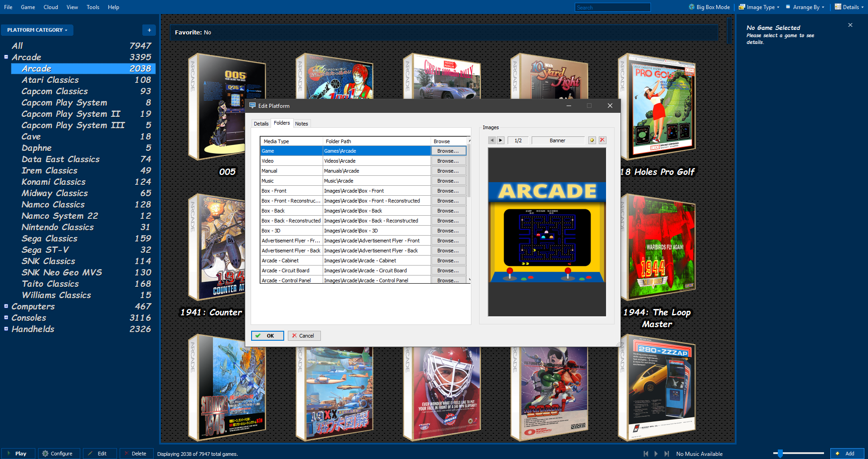
Task: Open the Tools menu
Action: pos(93,7)
